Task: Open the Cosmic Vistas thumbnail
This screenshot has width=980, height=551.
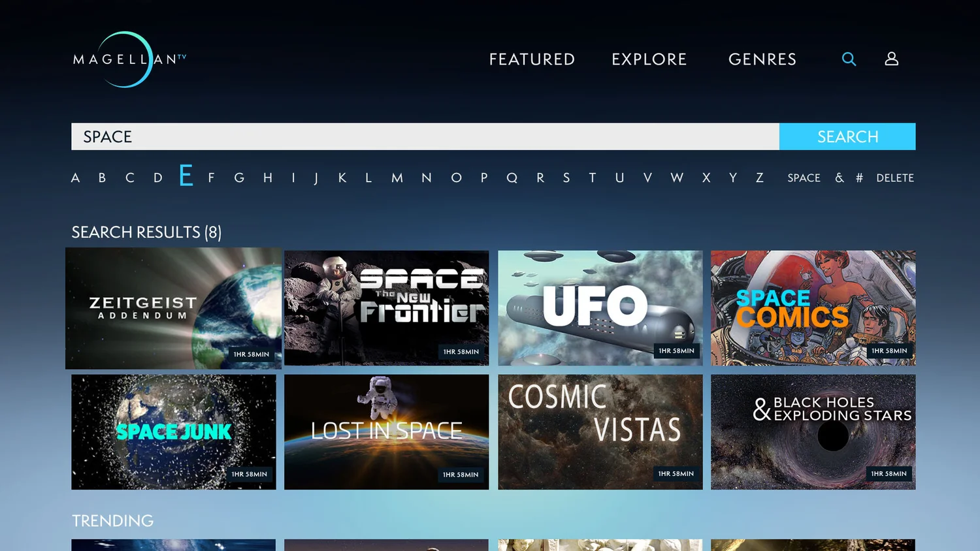Action: tap(600, 432)
